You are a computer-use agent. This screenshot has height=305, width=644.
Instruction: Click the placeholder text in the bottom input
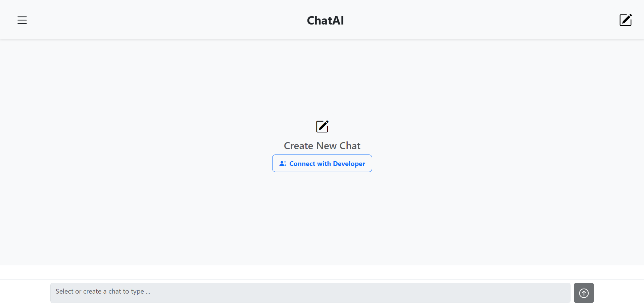point(103,292)
